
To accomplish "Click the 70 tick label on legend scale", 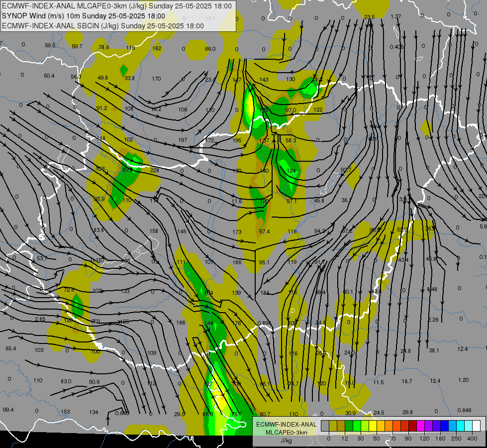I will click(x=392, y=439).
